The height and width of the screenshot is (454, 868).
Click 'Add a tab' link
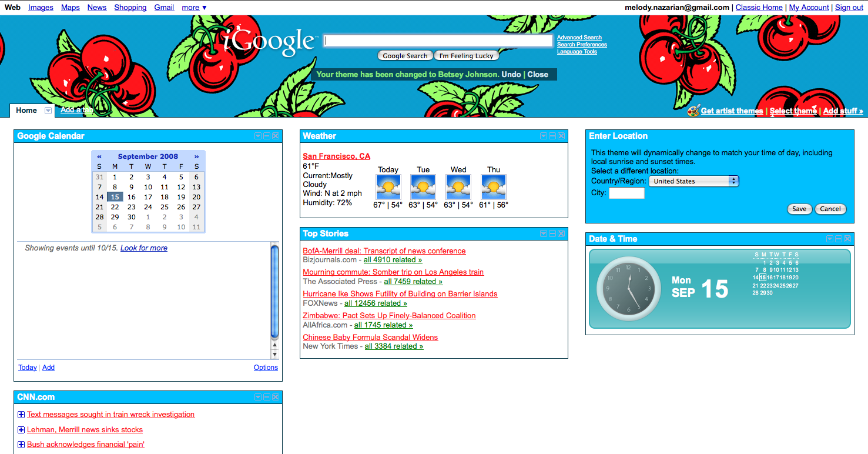(x=77, y=110)
